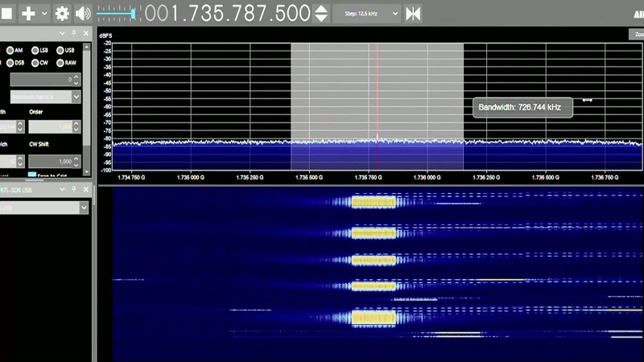Select the RAW demodulation mode

coord(66,63)
